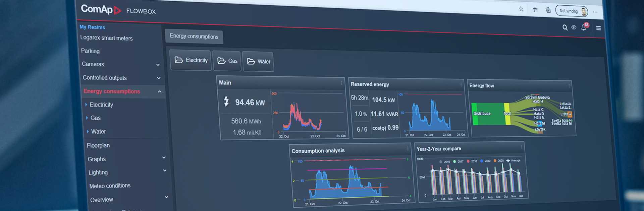This screenshot has width=644, height=211.
Task: Select Energy consumptions in sidebar
Action: [112, 91]
